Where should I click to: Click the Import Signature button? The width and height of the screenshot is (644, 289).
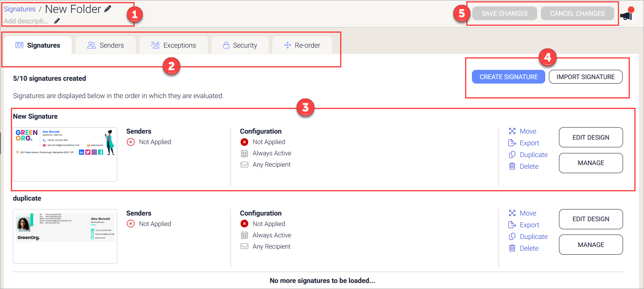[x=585, y=77]
